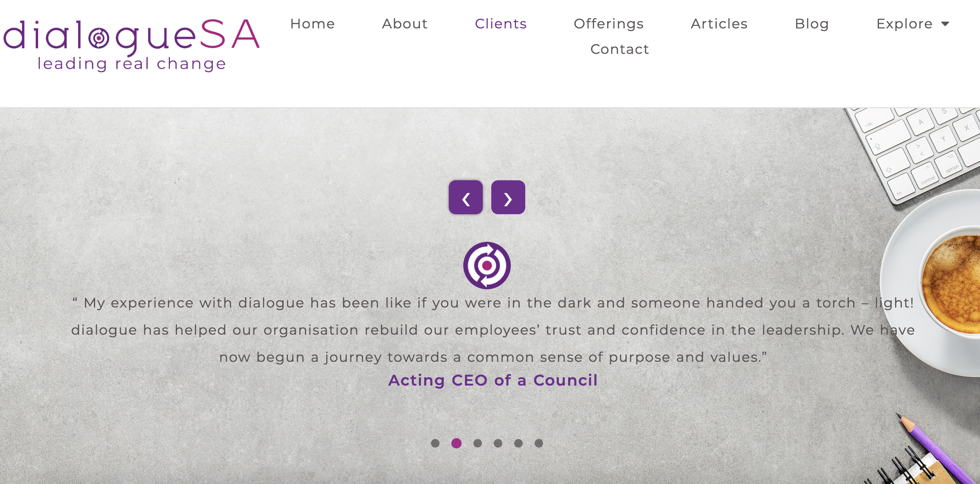Click the dialogueSA logo in the header
Screen dimensions: 980x484
coord(130,40)
